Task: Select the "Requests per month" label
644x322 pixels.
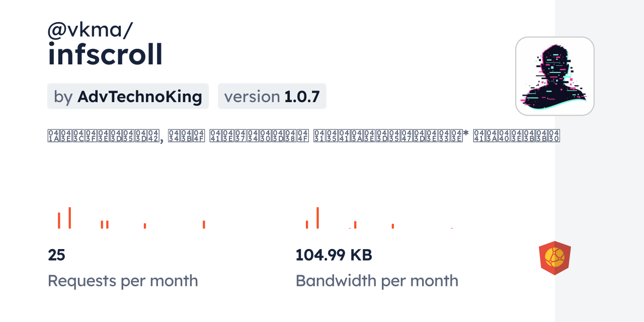Action: point(123,281)
